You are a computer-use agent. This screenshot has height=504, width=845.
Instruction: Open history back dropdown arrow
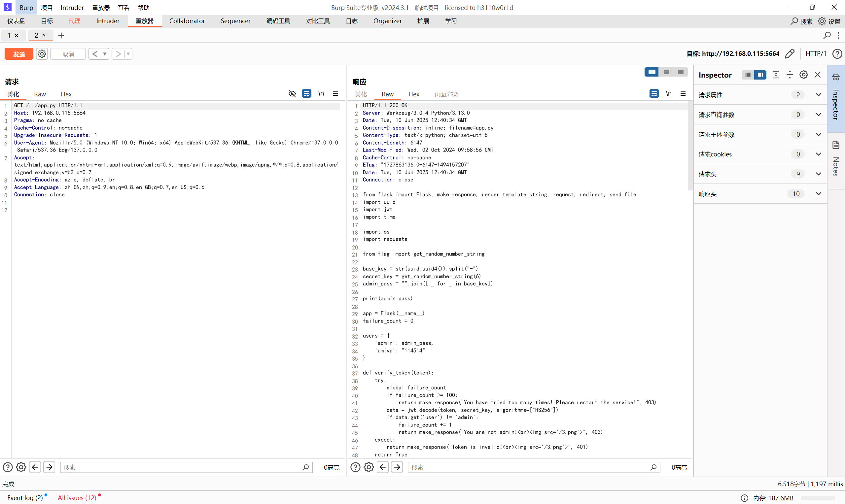(105, 54)
